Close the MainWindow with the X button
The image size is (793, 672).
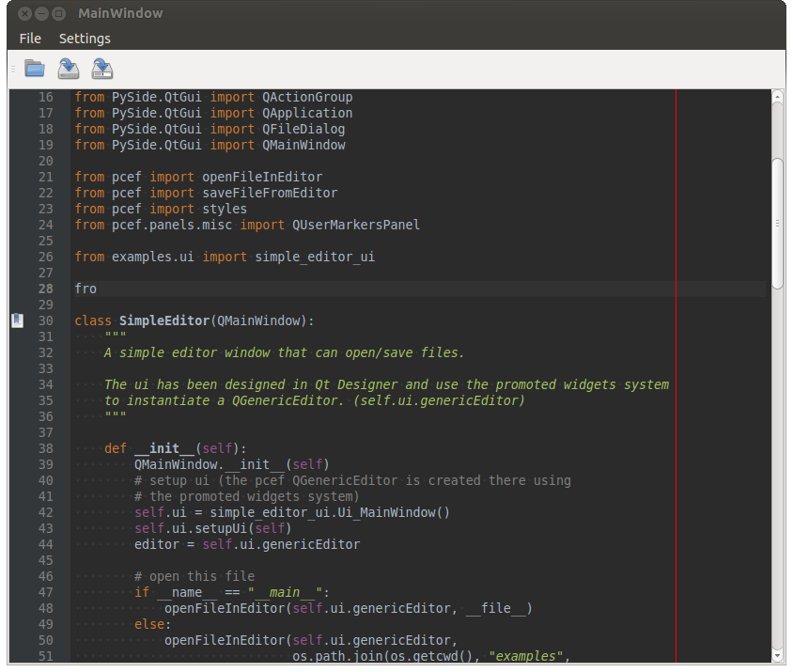pos(24,13)
